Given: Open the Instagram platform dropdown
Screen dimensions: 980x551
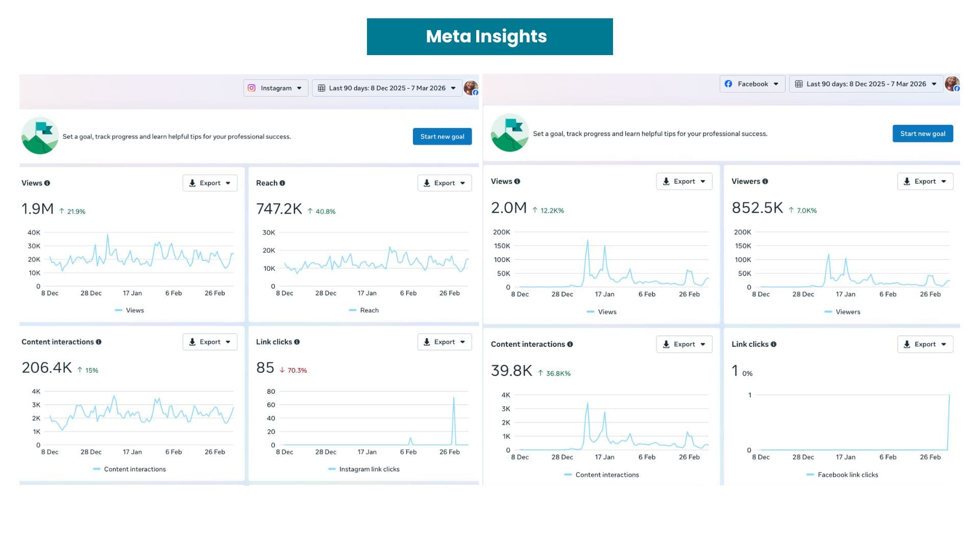Looking at the screenshot, I should coord(276,88).
